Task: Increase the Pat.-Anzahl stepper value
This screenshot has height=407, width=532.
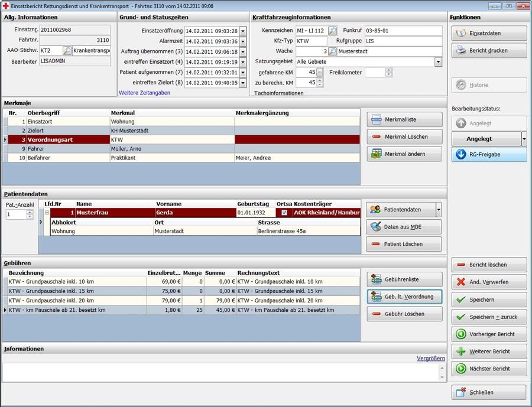Action: pyautogui.click(x=30, y=212)
